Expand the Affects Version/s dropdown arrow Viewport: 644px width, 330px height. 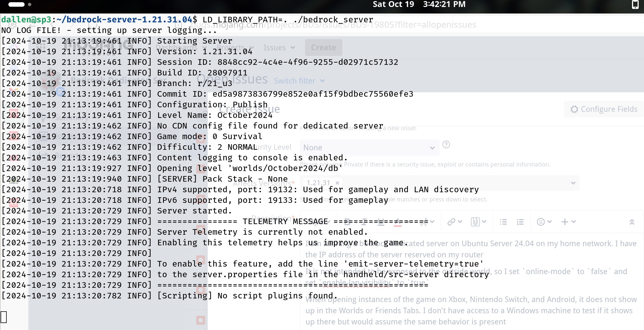click(x=573, y=183)
